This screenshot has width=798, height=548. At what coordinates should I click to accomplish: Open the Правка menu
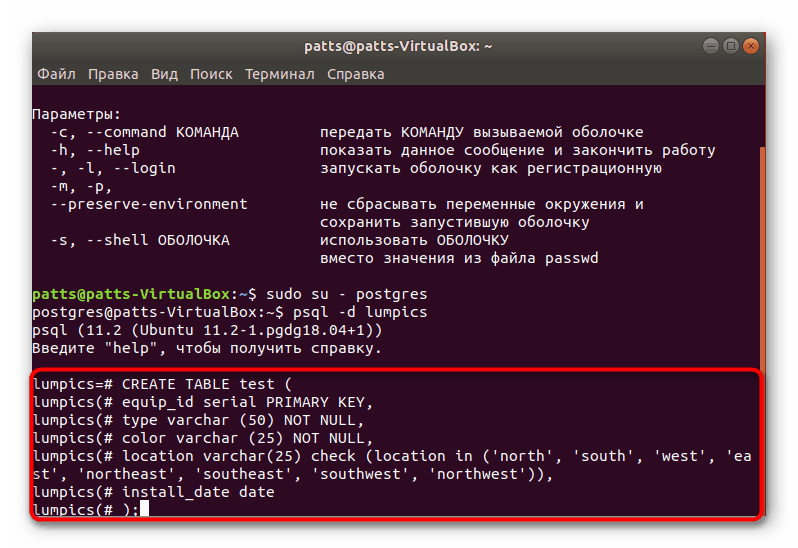113,74
